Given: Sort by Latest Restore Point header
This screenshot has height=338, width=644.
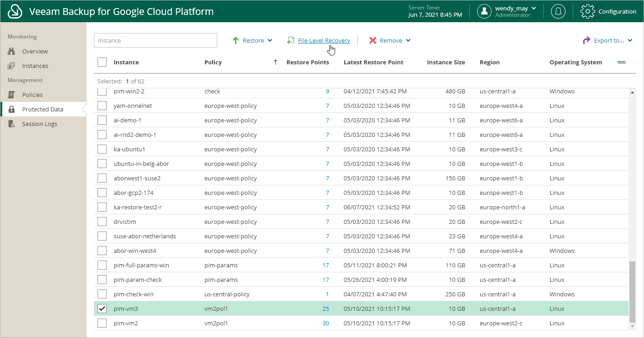Looking at the screenshot, I should (373, 62).
